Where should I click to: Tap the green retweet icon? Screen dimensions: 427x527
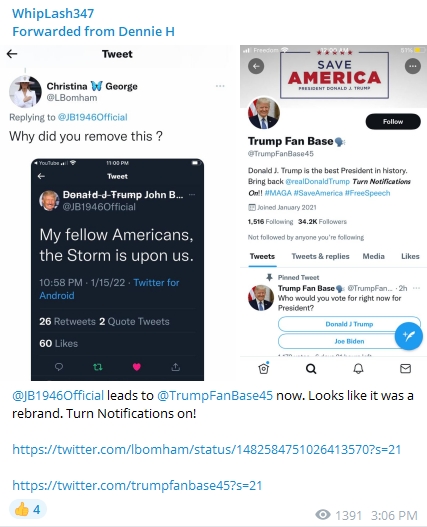point(98,367)
